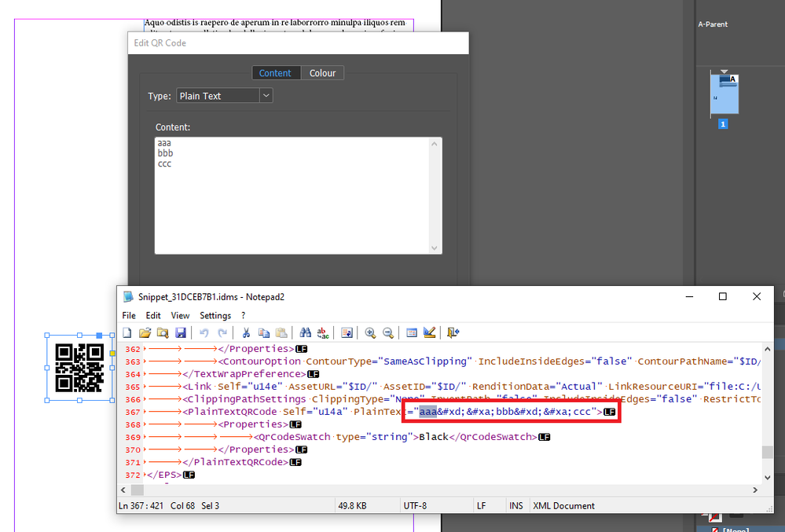Click the Notepad2 horizontal scroll right arrow

coord(755,490)
